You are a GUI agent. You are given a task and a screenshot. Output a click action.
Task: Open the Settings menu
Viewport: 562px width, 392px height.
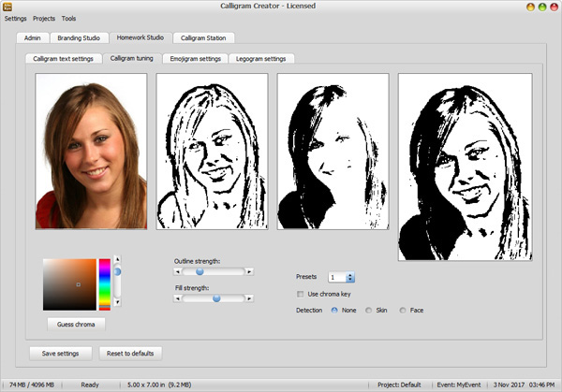[x=15, y=19]
